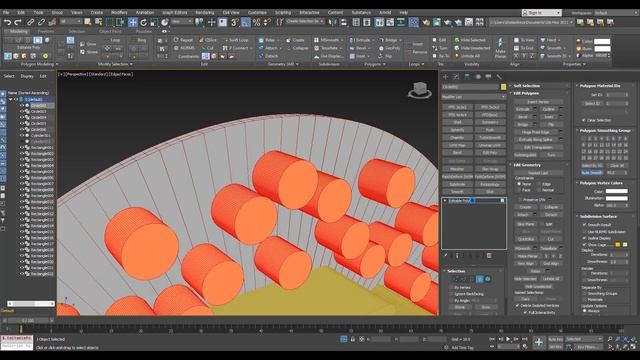
Task: Enable Use NURMS Subdivision checkbox
Action: point(584,231)
